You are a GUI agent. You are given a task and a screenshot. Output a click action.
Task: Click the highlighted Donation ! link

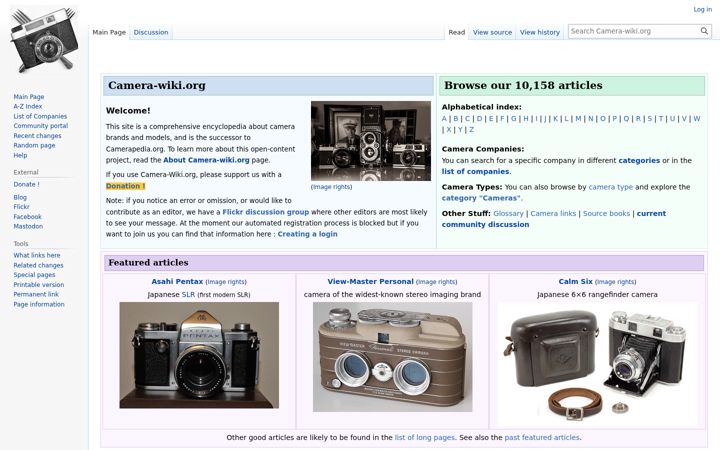pos(125,186)
